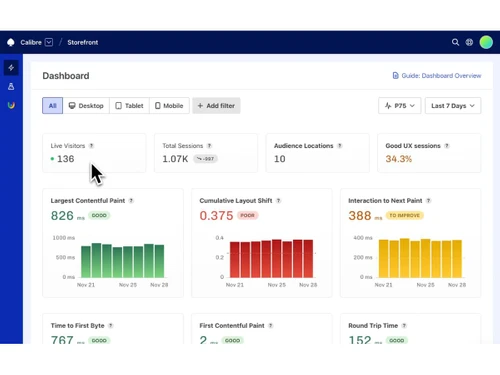The image size is (500, 375).
Task: Click the 826 ms LCP value
Action: click(x=68, y=216)
